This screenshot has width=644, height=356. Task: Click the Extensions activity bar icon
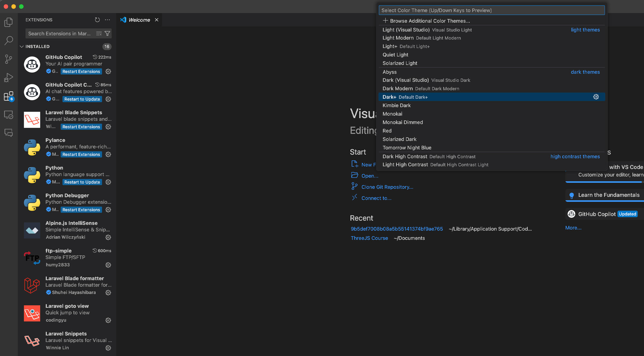pyautogui.click(x=9, y=96)
